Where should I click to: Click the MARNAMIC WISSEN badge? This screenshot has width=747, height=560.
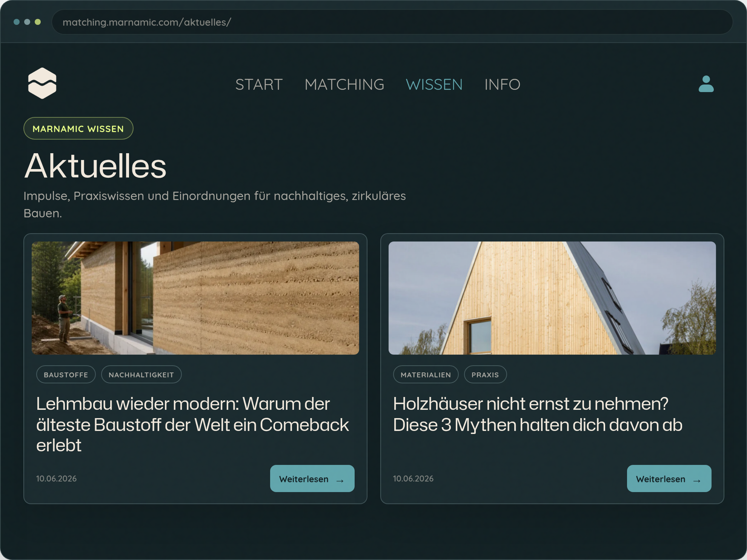tap(78, 129)
